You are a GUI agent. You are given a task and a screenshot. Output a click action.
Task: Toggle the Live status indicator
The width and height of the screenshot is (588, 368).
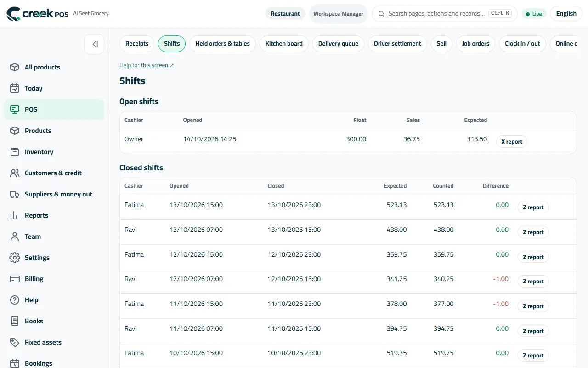(534, 14)
